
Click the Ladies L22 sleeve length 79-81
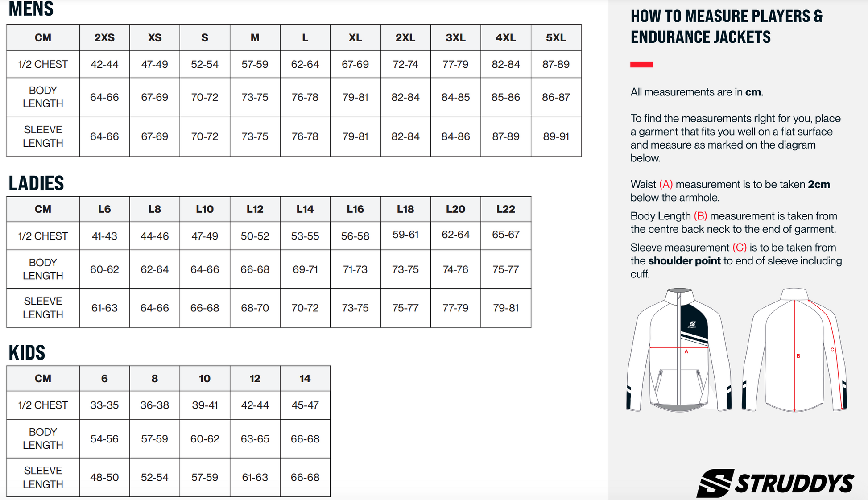506,308
